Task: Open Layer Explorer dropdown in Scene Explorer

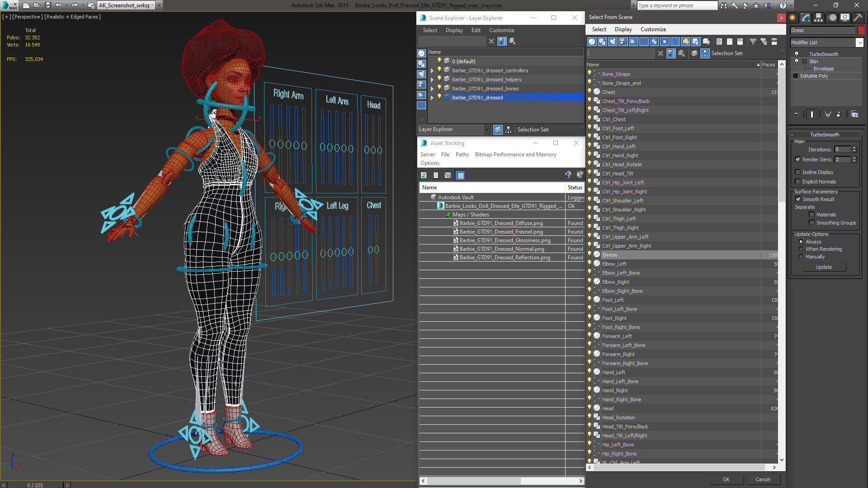Action: (x=487, y=130)
